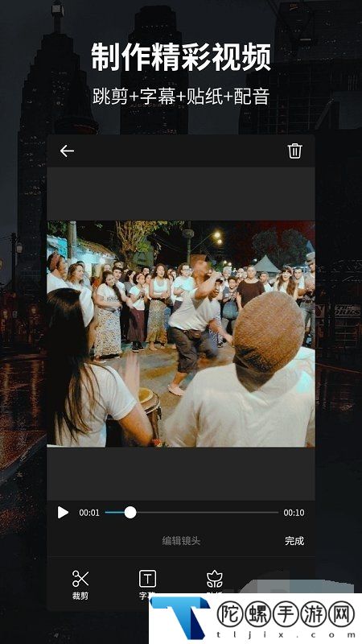362x644 pixels.
Task: Jump near the end of the progress track
Action: [271, 512]
